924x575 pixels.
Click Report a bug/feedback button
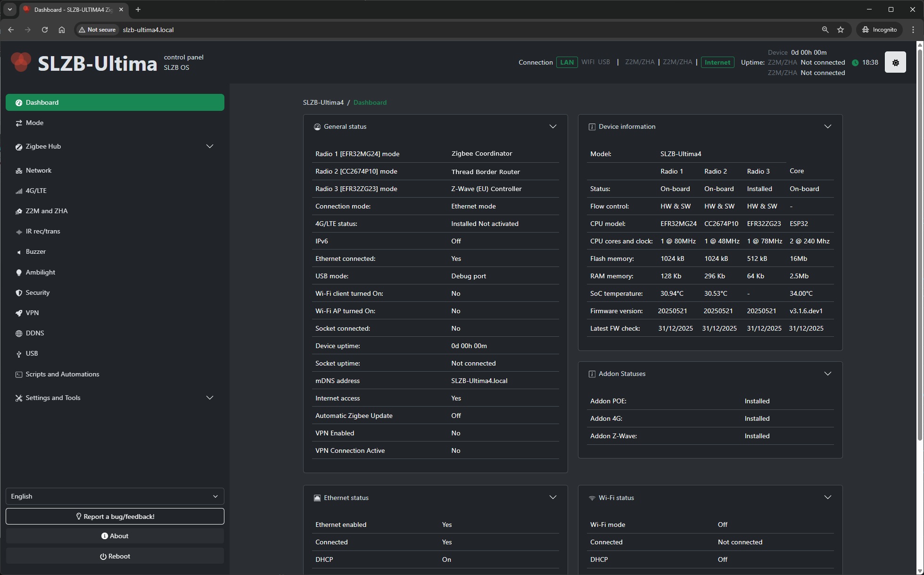(x=115, y=517)
